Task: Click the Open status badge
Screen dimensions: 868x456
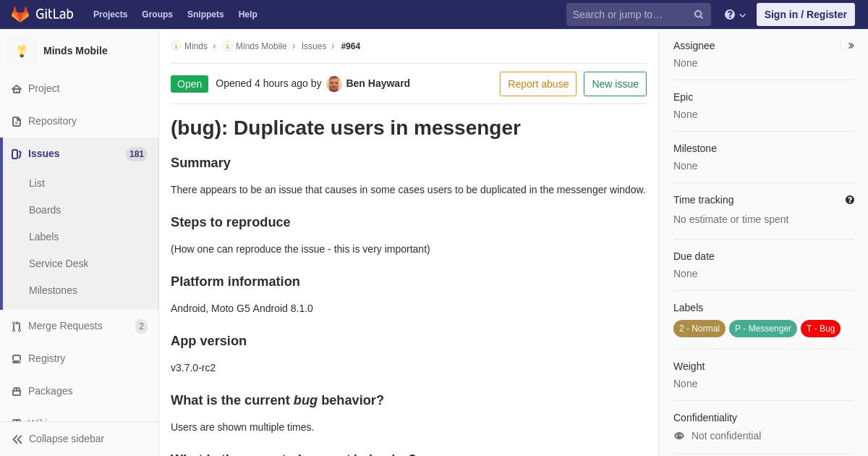Action: pos(190,84)
